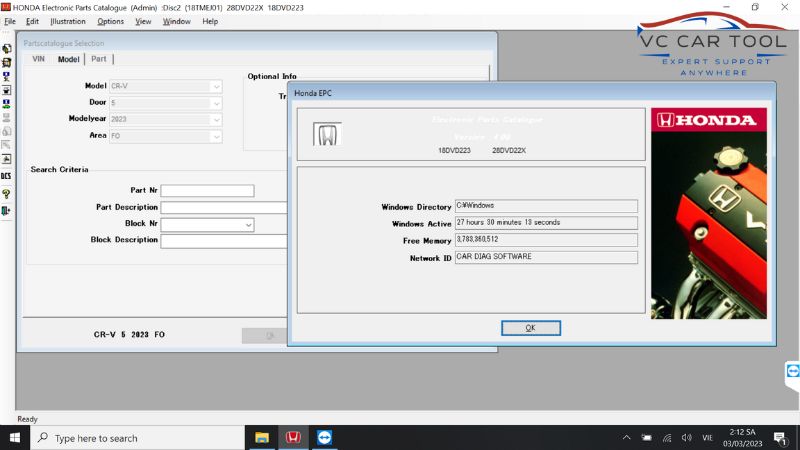Click the exit door icon in left toolbar

7,210
